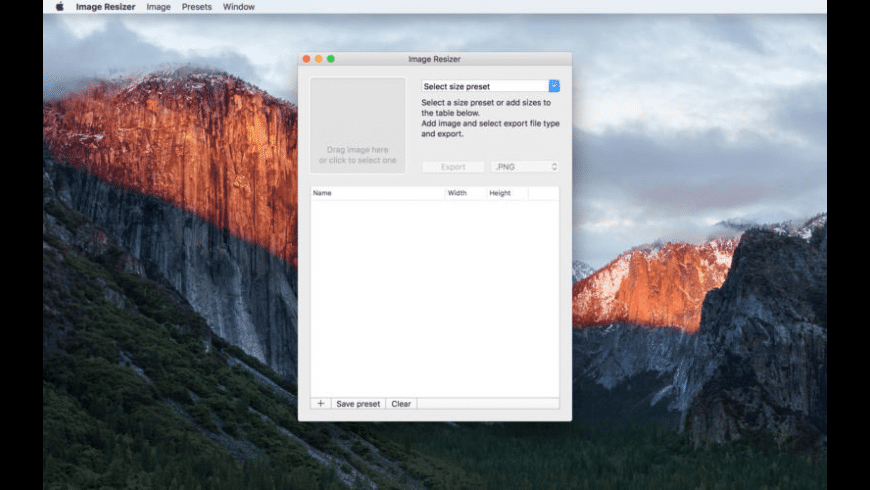
Task: Click the Height column header
Action: 507,193
